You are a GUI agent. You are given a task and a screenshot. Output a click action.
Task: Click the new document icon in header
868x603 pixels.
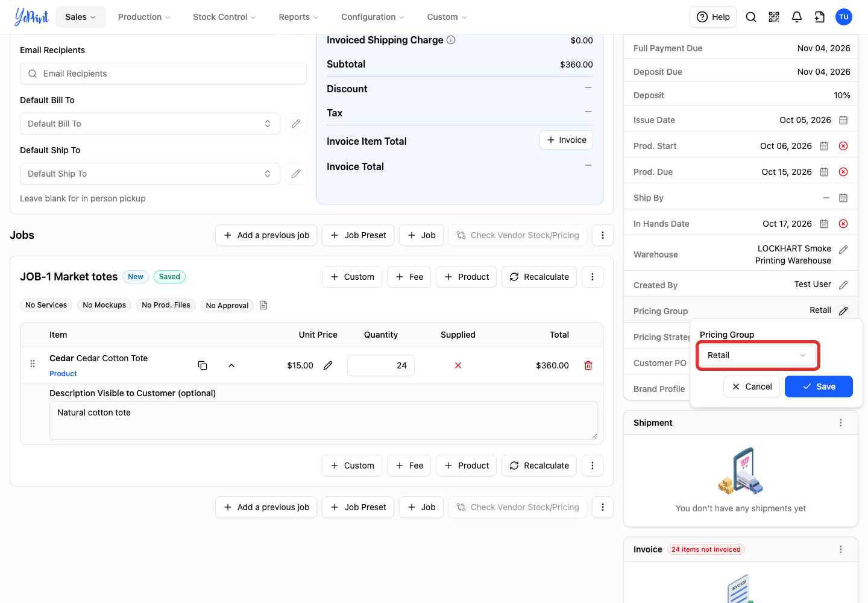tap(820, 17)
